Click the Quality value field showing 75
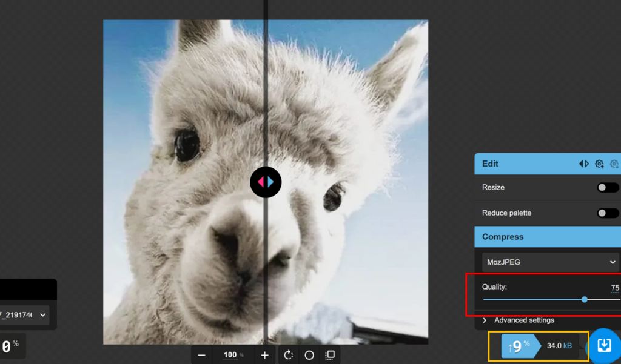Viewport: 621px width, 364px height. (614, 288)
